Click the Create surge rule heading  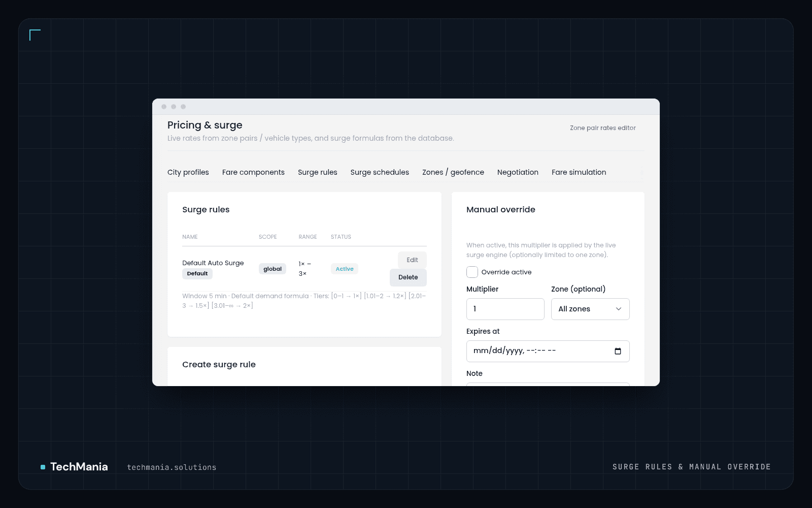pos(219,364)
